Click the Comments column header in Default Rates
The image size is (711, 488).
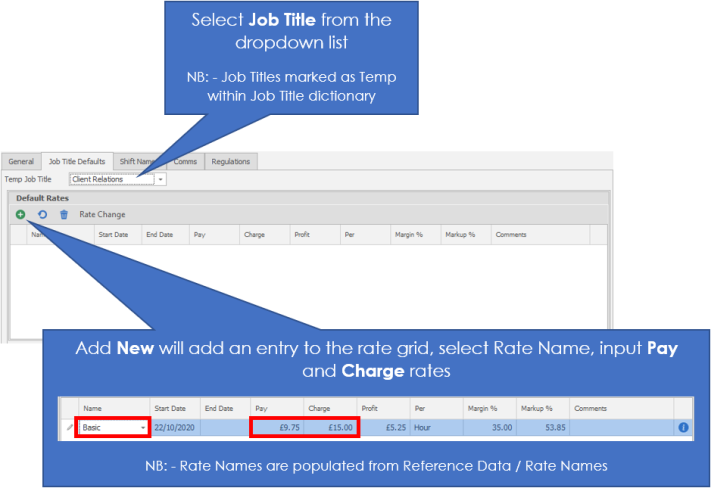tap(512, 235)
